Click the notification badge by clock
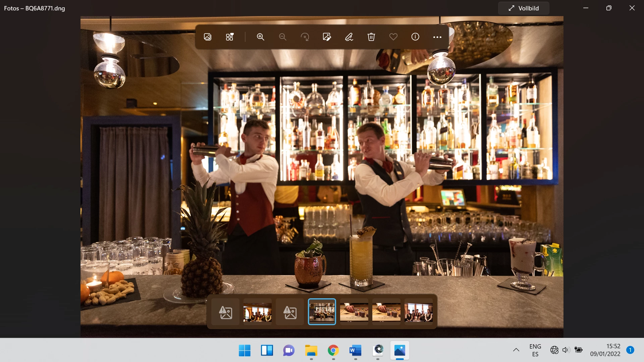 [x=630, y=350]
